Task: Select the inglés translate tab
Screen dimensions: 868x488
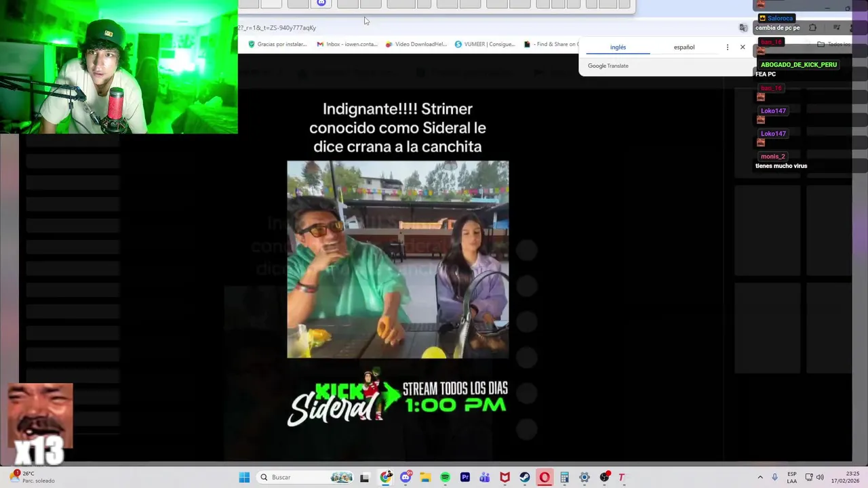Action: point(618,47)
